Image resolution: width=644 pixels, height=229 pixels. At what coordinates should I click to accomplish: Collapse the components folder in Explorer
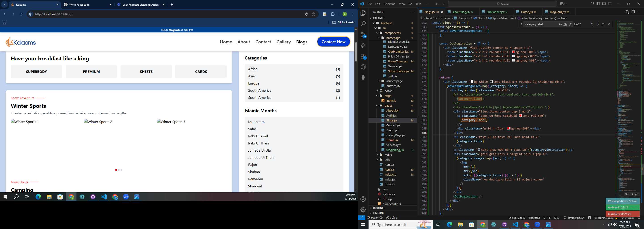click(x=377, y=33)
